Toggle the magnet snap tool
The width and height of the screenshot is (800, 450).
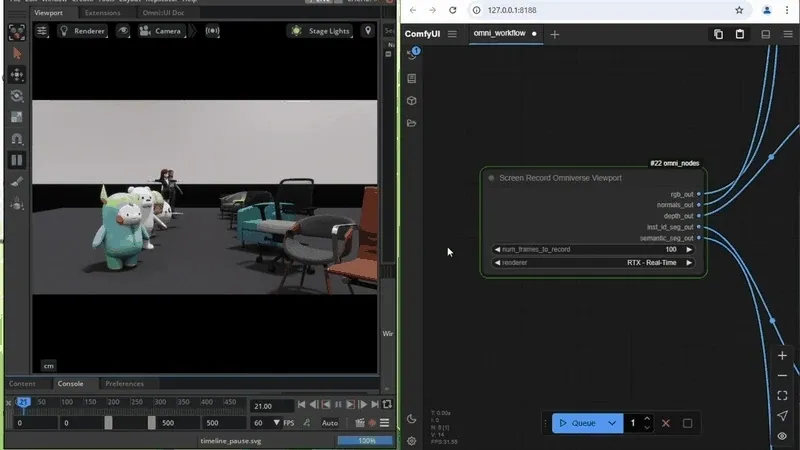(17, 139)
